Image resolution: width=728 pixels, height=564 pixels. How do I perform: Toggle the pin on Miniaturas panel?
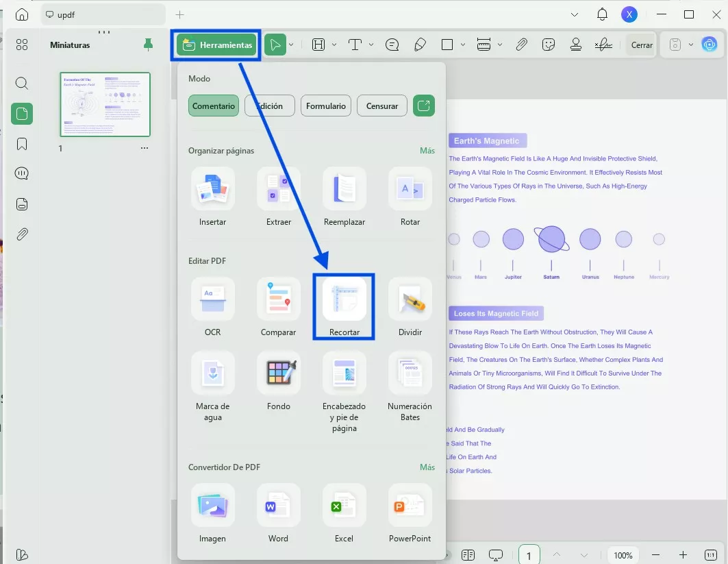click(x=148, y=45)
